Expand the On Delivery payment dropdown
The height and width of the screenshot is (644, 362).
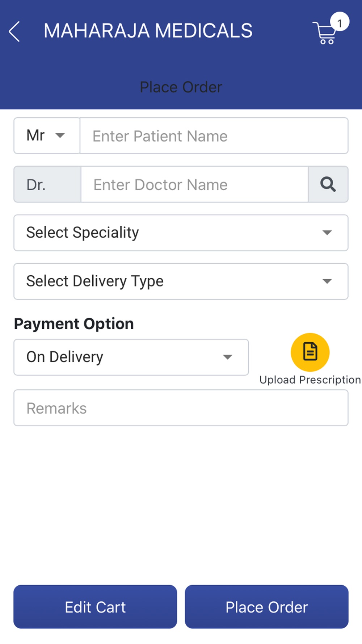(x=131, y=357)
